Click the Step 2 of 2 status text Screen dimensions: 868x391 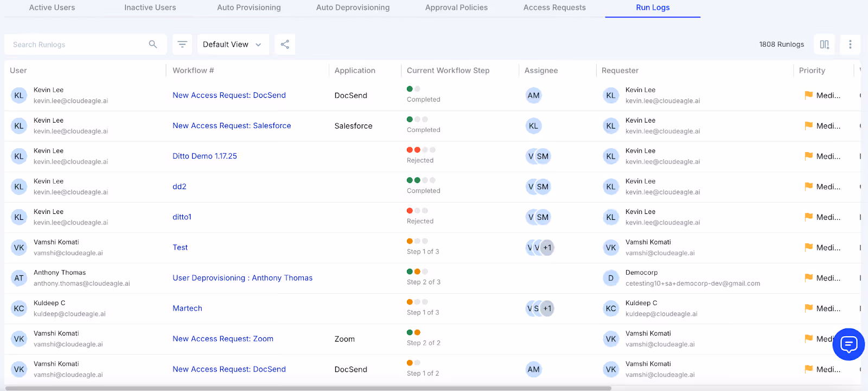coord(424,343)
